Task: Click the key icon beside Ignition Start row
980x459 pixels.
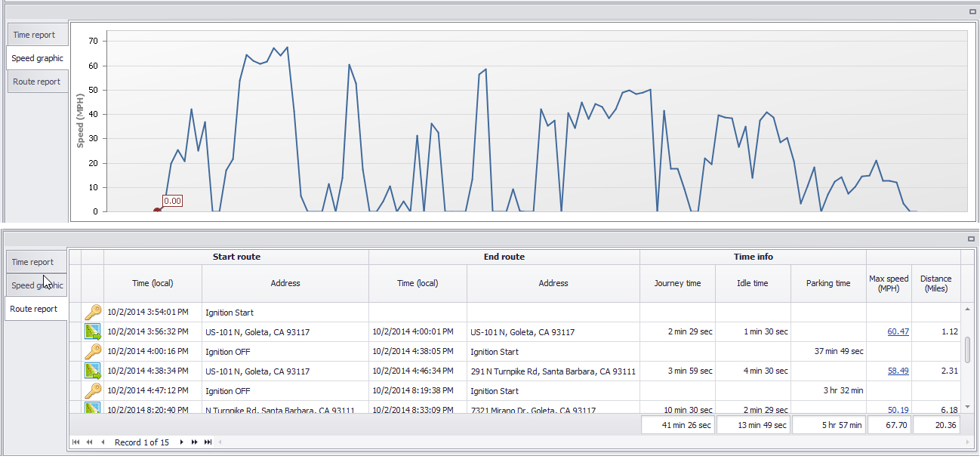Action: pos(92,312)
